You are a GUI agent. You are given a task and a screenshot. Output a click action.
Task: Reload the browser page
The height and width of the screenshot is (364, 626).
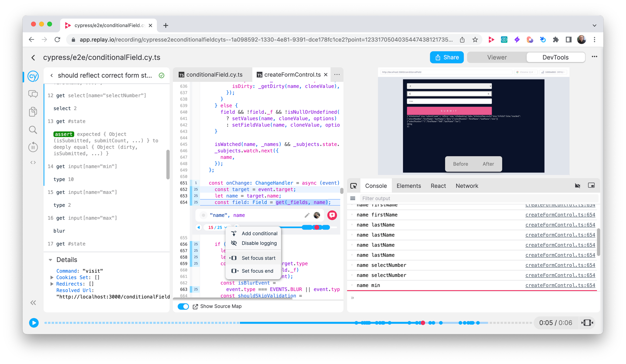(57, 40)
